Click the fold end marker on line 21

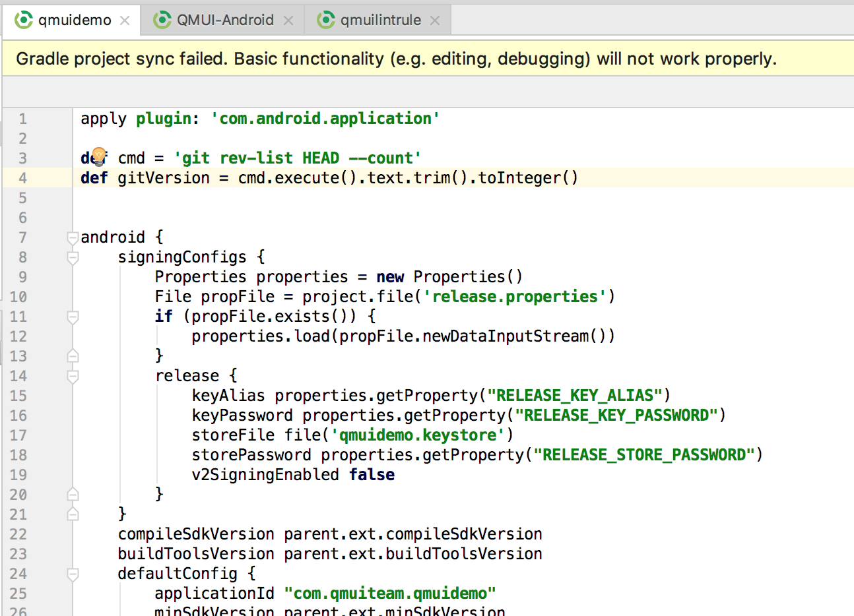coord(73,514)
